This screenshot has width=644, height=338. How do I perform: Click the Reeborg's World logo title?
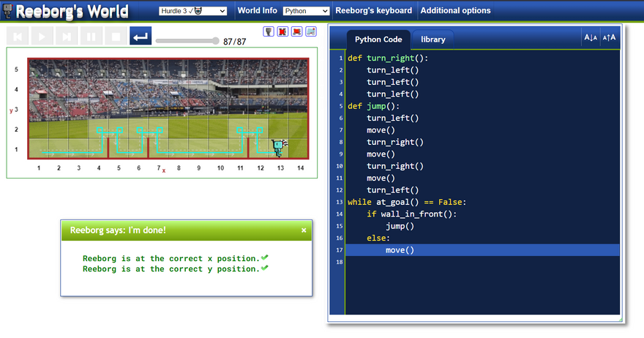[x=72, y=12]
